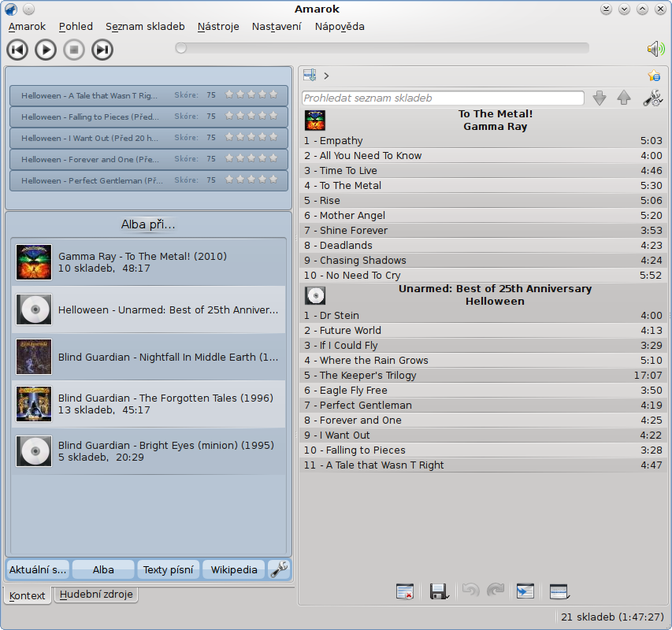Show the Alba applet
Image resolution: width=672 pixels, height=630 pixels.
(103, 569)
